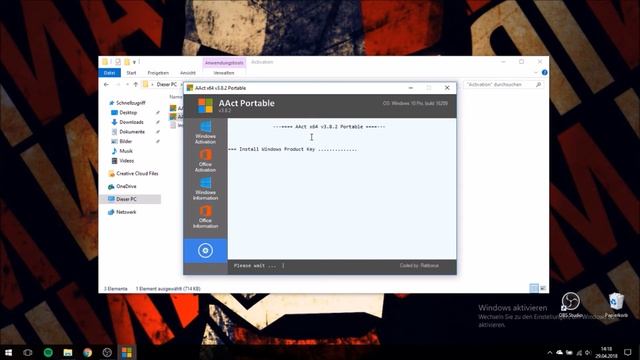Open the Freigeben ribbon tab

tap(158, 73)
